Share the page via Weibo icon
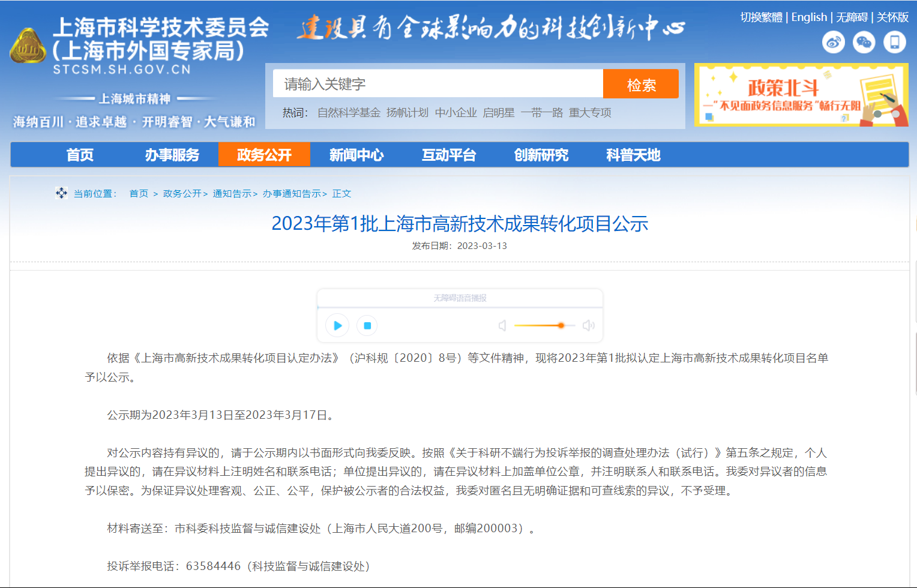Viewport: 917px width, 588px height. click(833, 42)
